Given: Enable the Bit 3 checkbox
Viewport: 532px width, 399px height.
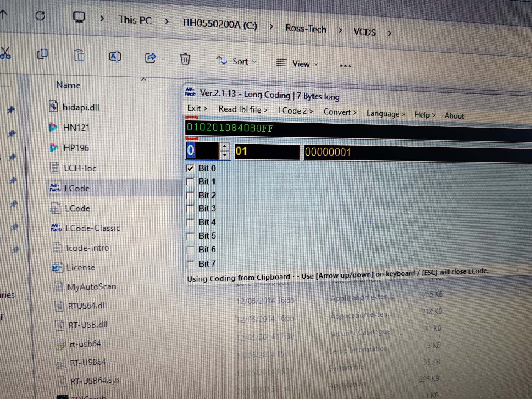Looking at the screenshot, I should pyautogui.click(x=190, y=209).
